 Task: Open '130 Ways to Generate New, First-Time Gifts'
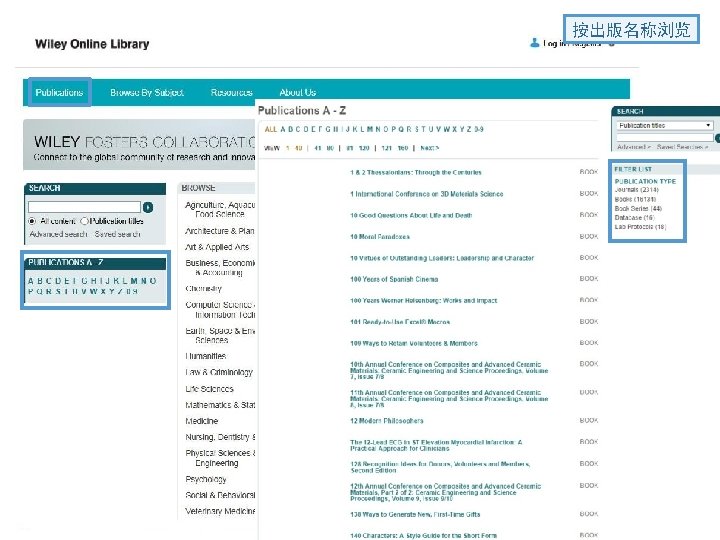coord(415,515)
